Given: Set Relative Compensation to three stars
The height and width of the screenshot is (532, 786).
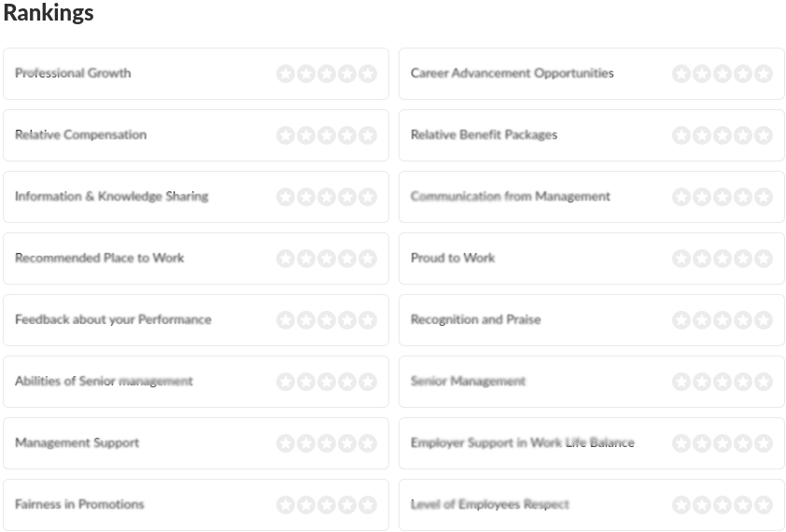Looking at the screenshot, I should coord(327,135).
